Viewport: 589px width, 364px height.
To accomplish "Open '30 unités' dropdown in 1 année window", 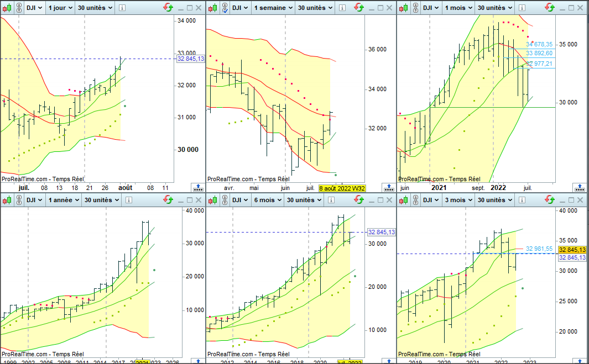I will 101,200.
